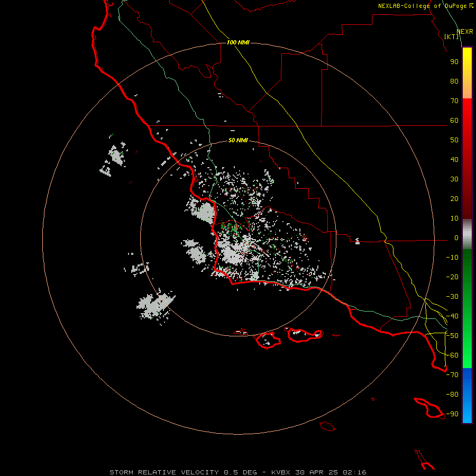
Task: Click the 80 knot value on the scale
Action: coord(454,81)
